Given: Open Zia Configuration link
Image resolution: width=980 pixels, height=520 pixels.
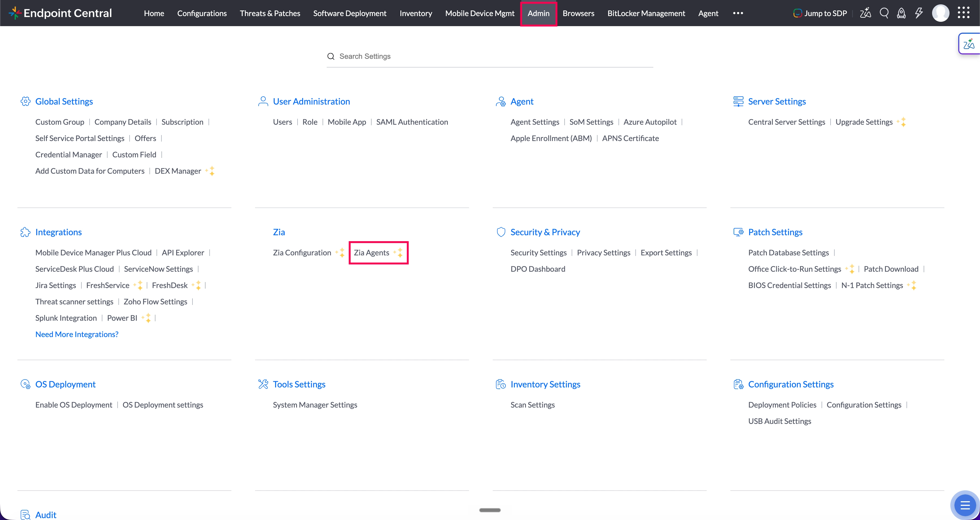Looking at the screenshot, I should [302, 253].
